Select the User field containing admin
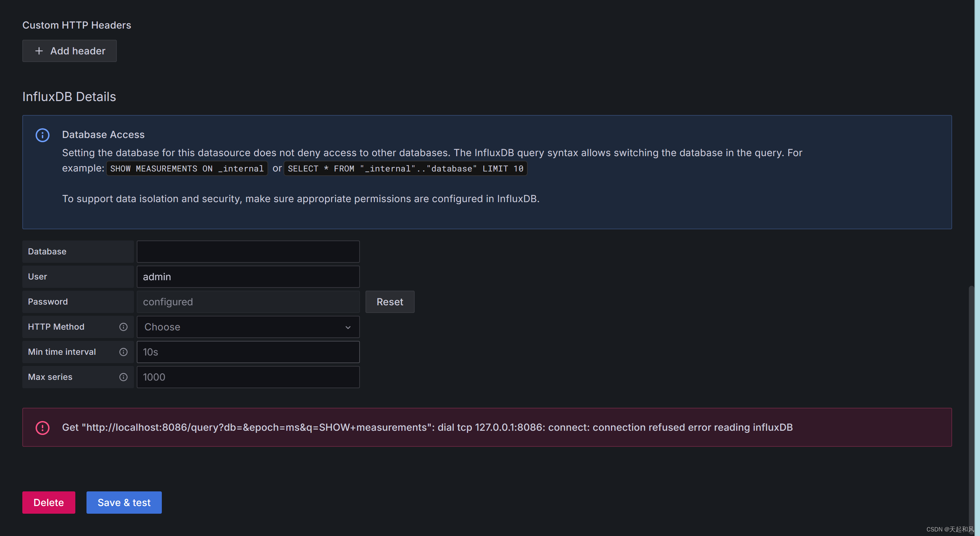This screenshot has height=536, width=980. (x=248, y=276)
